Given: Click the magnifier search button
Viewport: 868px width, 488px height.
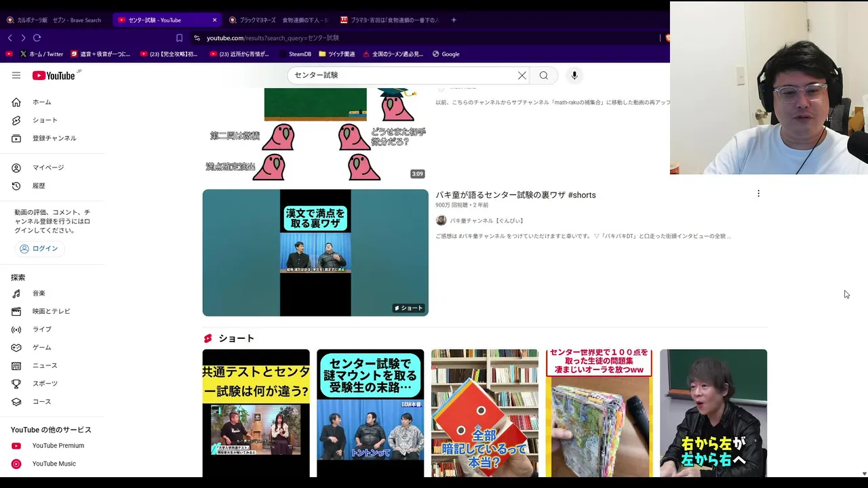Looking at the screenshot, I should tap(544, 75).
